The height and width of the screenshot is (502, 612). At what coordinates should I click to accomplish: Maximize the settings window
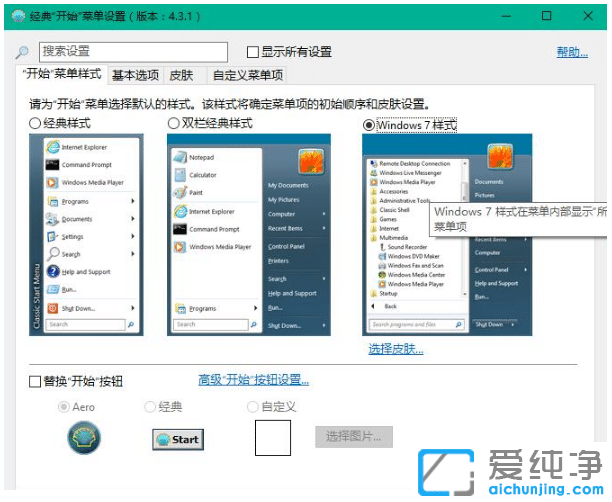click(x=546, y=16)
